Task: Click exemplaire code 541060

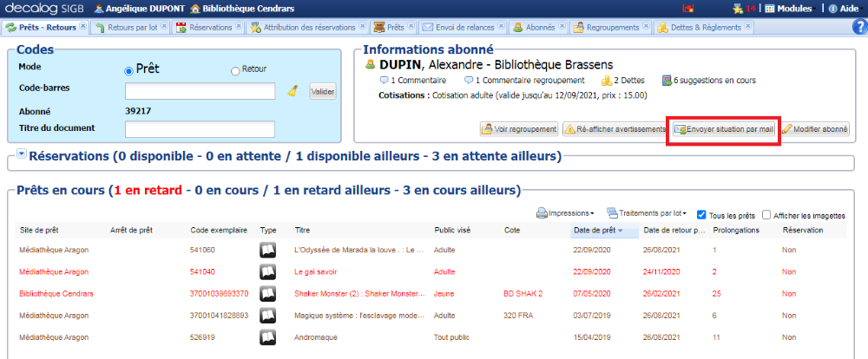Action: click(x=202, y=250)
